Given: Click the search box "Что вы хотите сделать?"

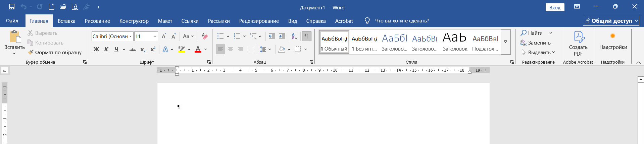Looking at the screenshot, I should click(402, 21).
